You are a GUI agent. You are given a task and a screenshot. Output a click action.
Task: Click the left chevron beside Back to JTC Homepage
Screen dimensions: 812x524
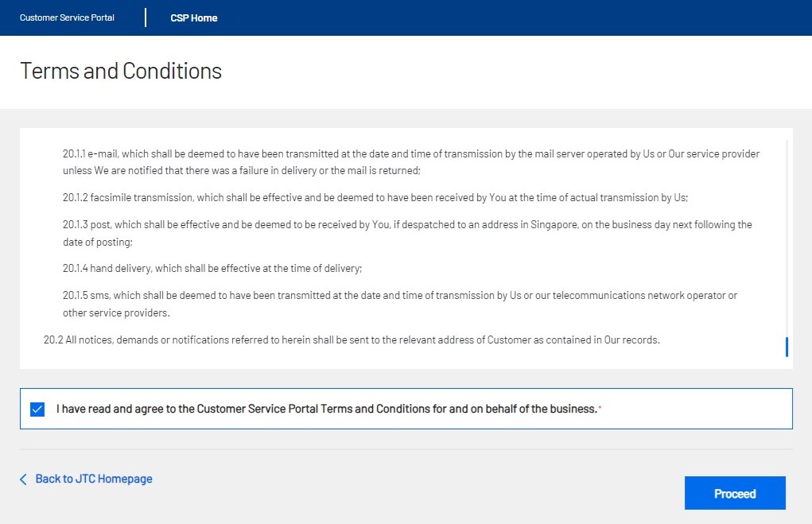point(23,479)
